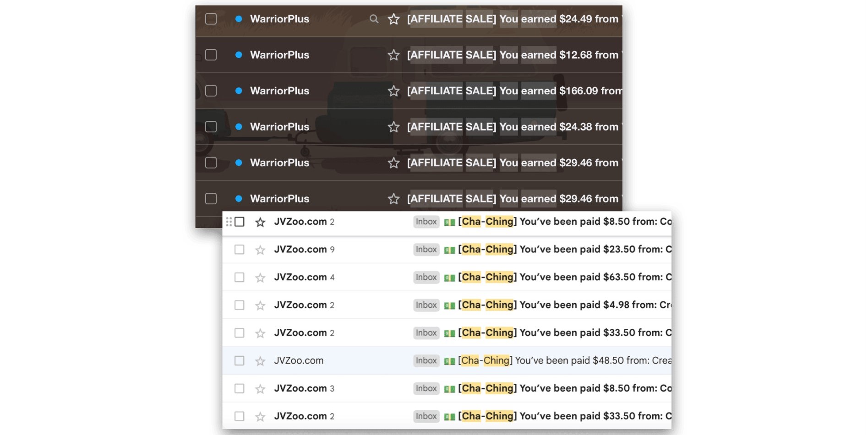
Task: Click sender 'JVZoo.com 3' in the list
Action: tap(304, 388)
